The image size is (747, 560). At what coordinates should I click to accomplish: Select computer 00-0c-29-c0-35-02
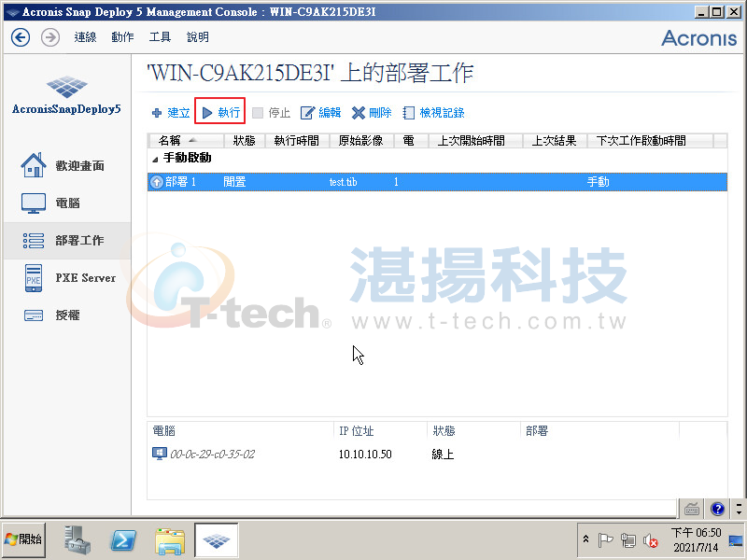click(213, 455)
